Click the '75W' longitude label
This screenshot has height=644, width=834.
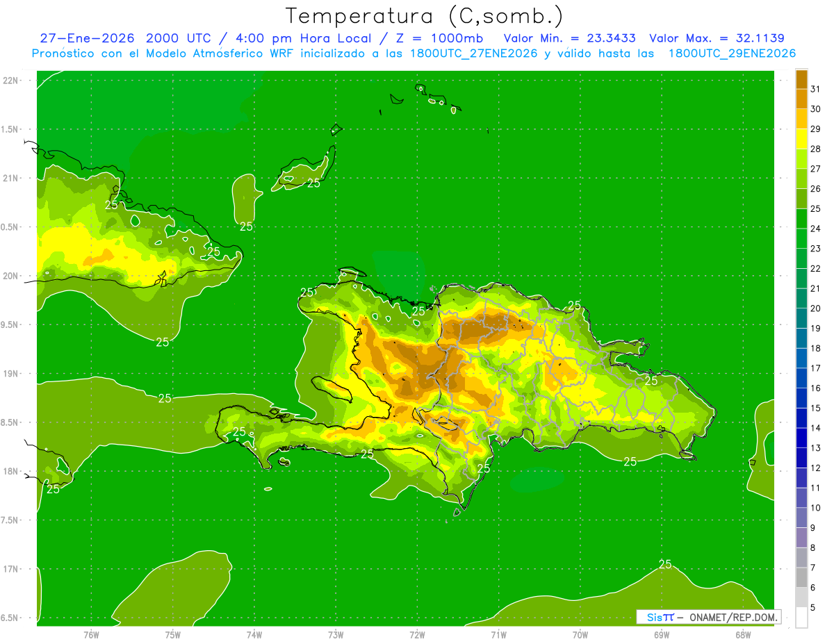pyautogui.click(x=173, y=635)
